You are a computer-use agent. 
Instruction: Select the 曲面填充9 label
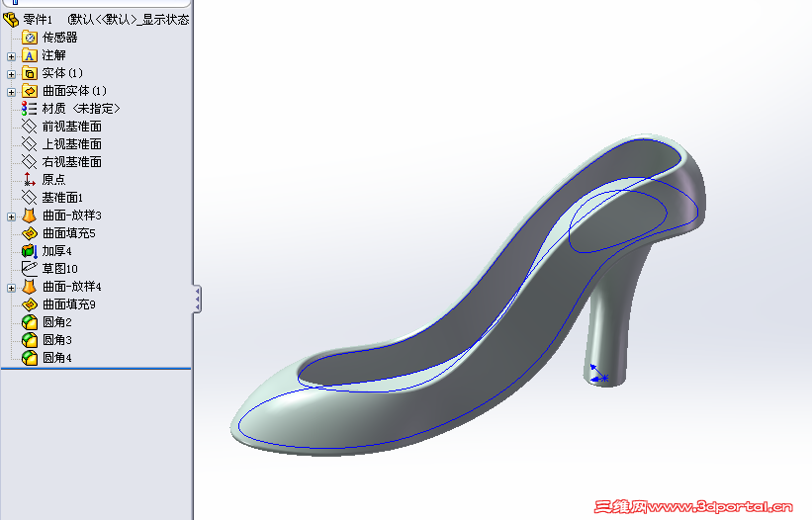[x=69, y=304]
